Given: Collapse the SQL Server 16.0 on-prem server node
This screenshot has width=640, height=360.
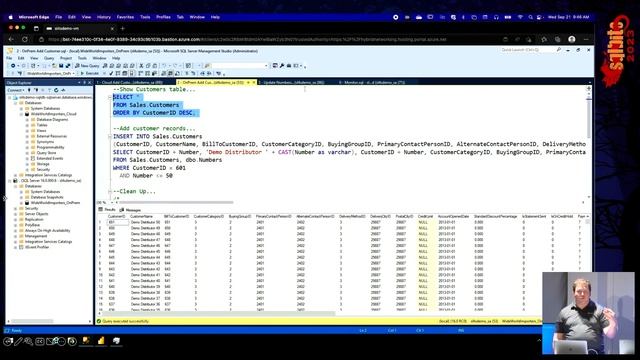Looking at the screenshot, I should pyautogui.click(x=10, y=180).
